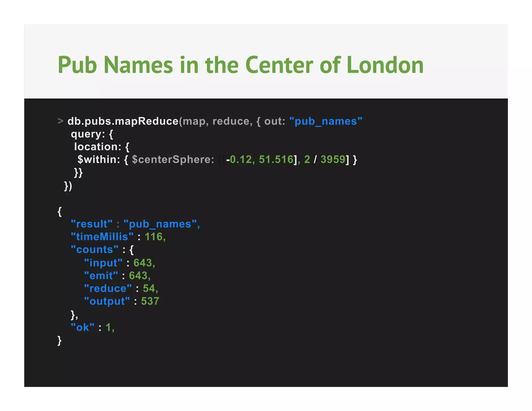Click the shell prompt ">" symbol

(61, 121)
